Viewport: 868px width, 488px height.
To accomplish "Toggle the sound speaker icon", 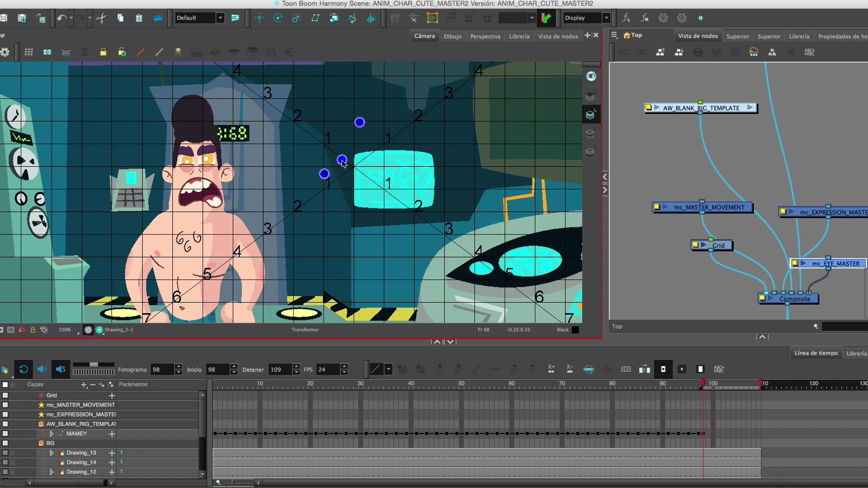I will (42, 369).
